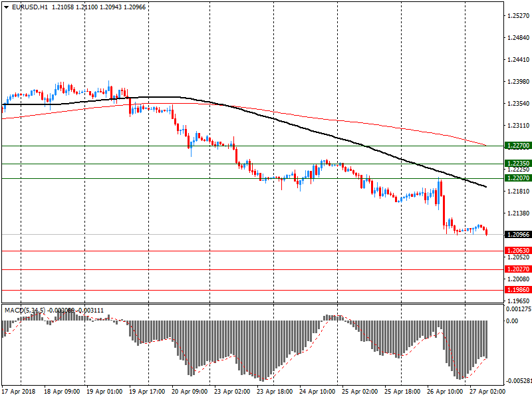The image size is (532, 399).
Task: Click the 17 Apr 2018 date label
Action: (x=19, y=392)
